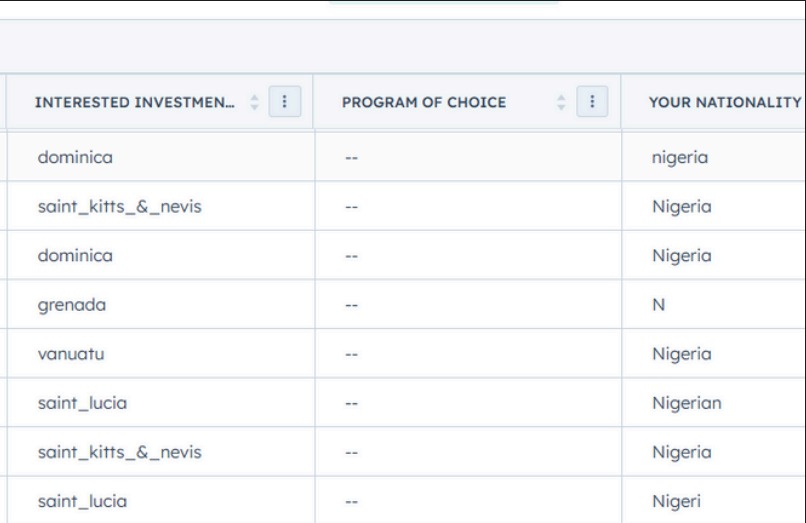
Task: Select empty program cell in grenada row
Action: pyautogui.click(x=468, y=304)
